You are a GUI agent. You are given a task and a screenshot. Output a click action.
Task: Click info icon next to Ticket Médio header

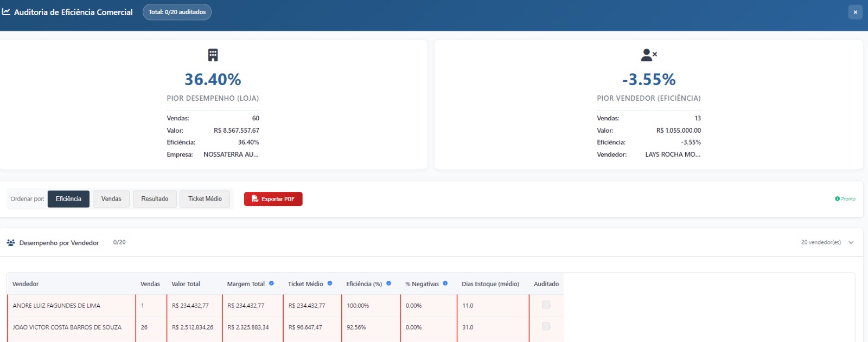pos(330,283)
